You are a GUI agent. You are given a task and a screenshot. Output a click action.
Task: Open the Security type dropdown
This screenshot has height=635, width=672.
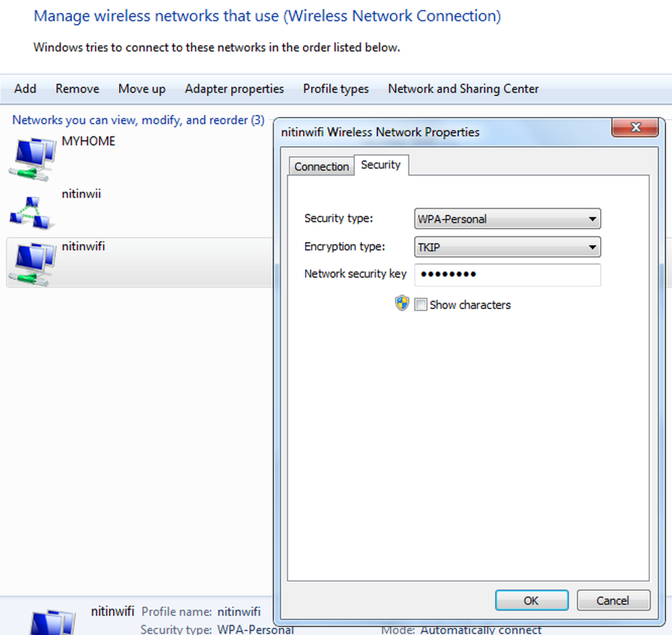[507, 219]
